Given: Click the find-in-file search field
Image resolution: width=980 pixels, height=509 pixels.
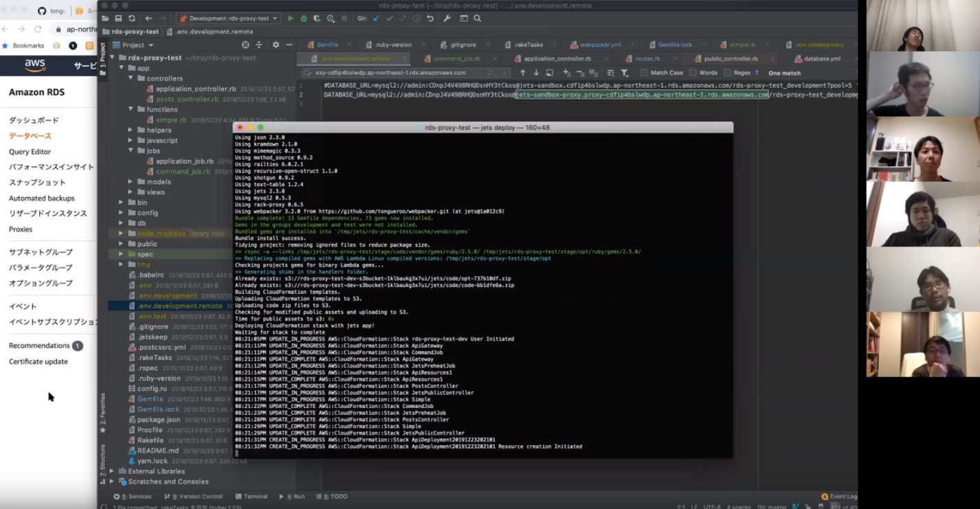Looking at the screenshot, I should click(398, 73).
